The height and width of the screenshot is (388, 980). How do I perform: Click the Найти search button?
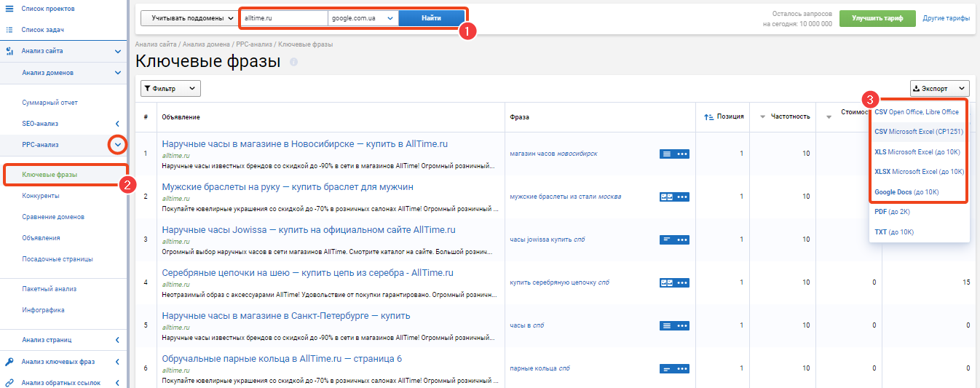point(431,17)
